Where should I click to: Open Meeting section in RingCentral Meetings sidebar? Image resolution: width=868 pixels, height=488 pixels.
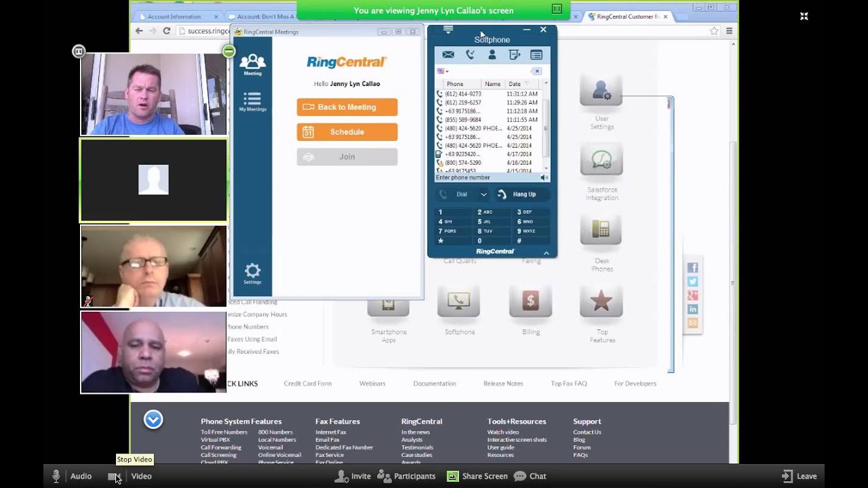(x=252, y=65)
